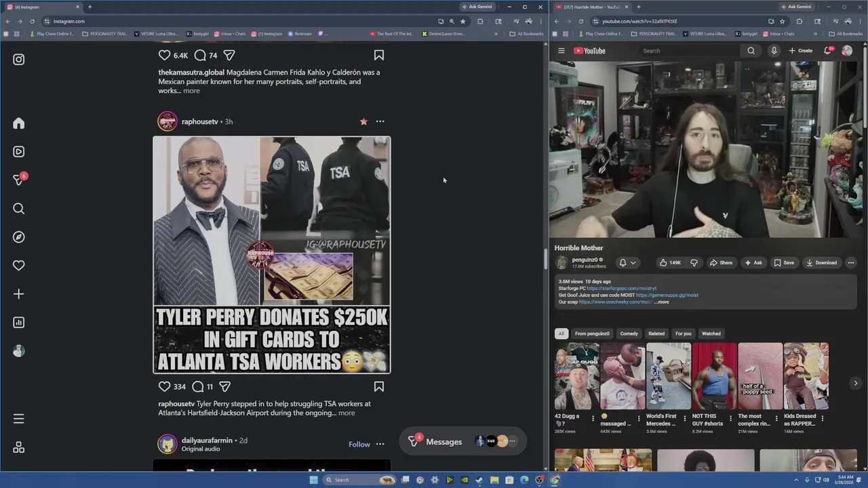This screenshot has width=868, height=488.
Task: Open more actions beside Download
Action: (x=850, y=263)
